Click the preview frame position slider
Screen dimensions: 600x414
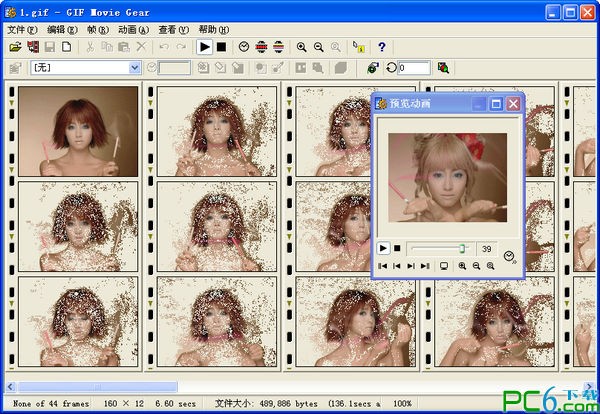click(x=462, y=249)
